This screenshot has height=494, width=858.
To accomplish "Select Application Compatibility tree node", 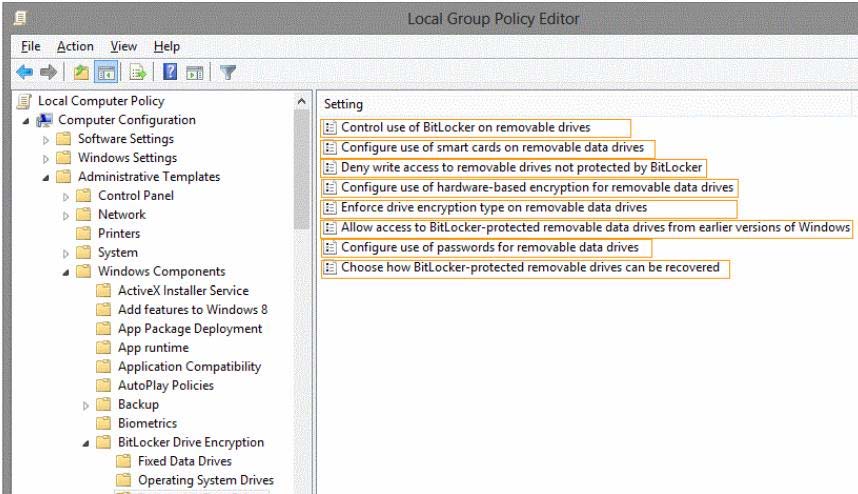I will [x=189, y=367].
